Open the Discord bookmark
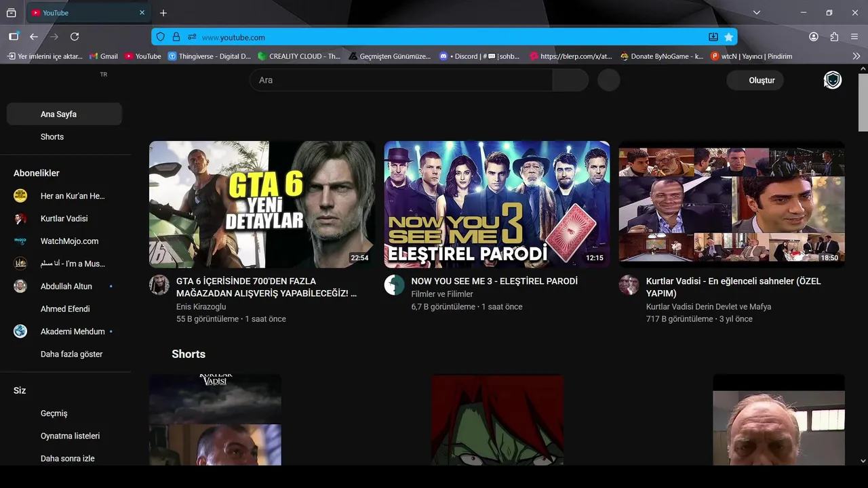Screen dimensions: 868x488 click(x=479, y=56)
